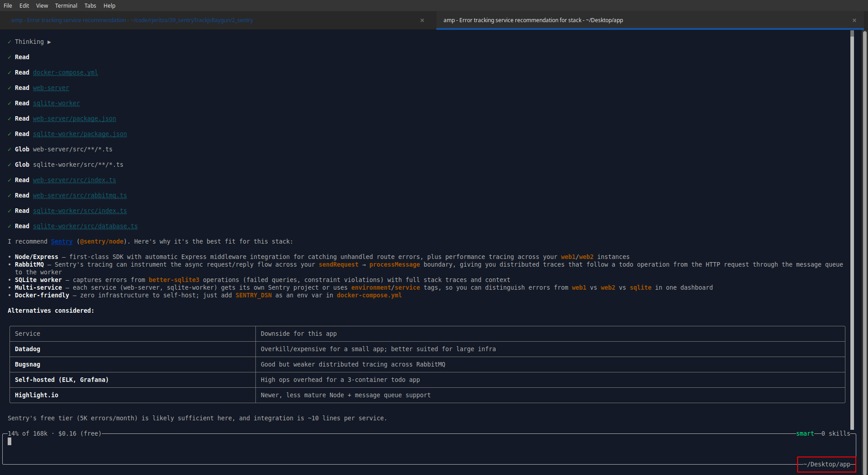
Task: Open the Tabs menu
Action: point(90,5)
